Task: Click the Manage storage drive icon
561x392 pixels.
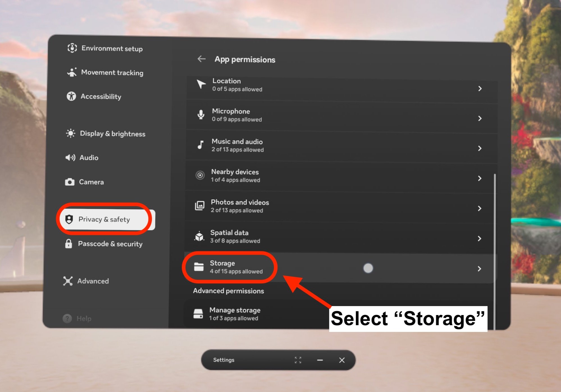Action: click(198, 314)
